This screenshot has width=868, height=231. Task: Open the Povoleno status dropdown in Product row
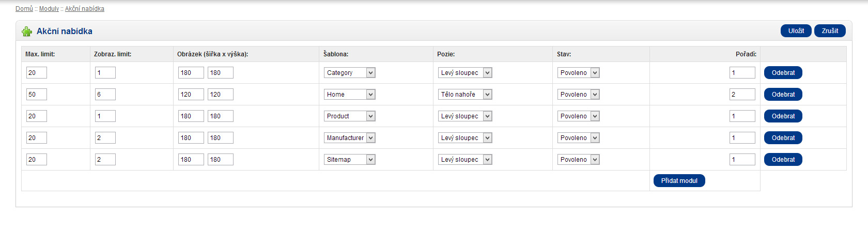579,116
